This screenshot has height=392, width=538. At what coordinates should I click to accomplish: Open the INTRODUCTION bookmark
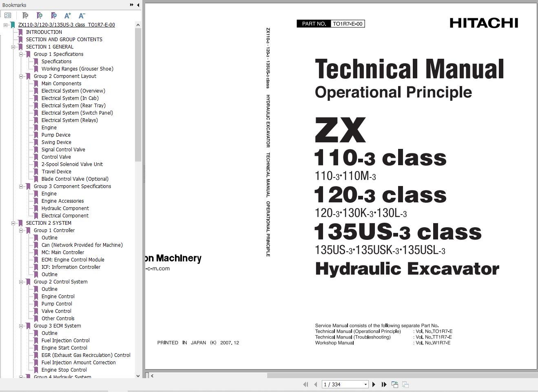coord(44,32)
